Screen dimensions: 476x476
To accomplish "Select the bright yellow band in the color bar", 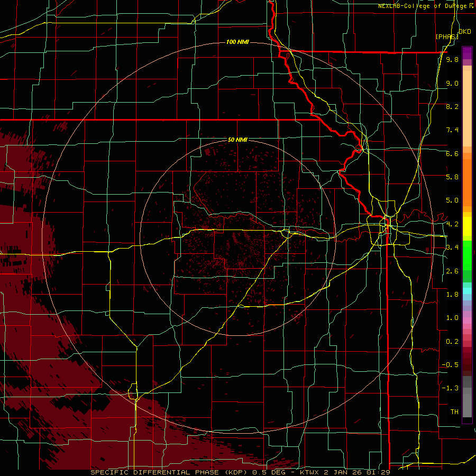I will (x=467, y=226).
